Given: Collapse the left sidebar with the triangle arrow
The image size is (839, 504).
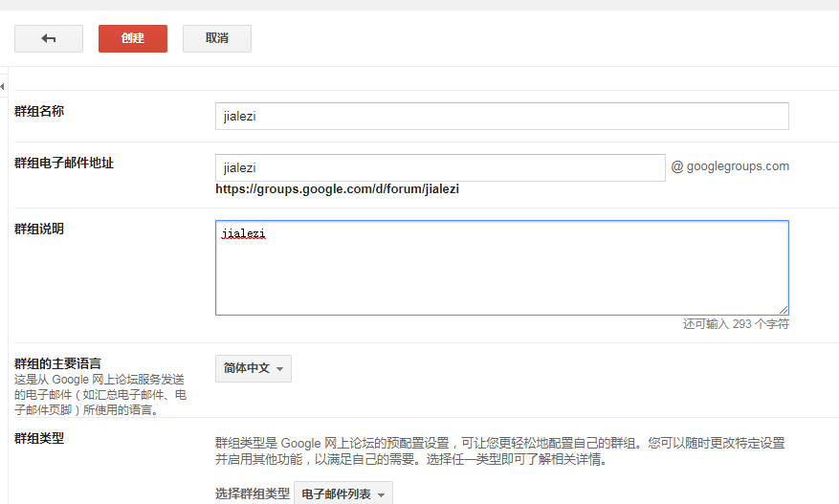Looking at the screenshot, I should click(x=3, y=87).
